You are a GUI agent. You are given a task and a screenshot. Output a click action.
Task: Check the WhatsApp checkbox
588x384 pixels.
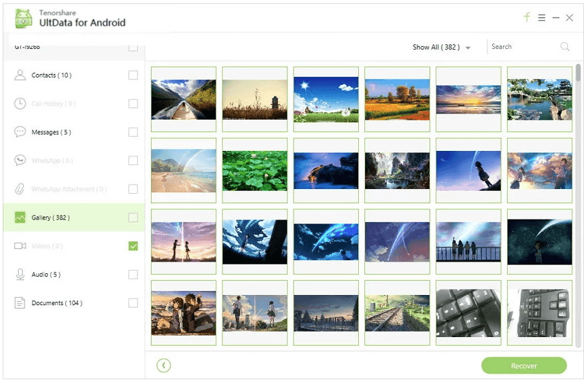click(133, 160)
